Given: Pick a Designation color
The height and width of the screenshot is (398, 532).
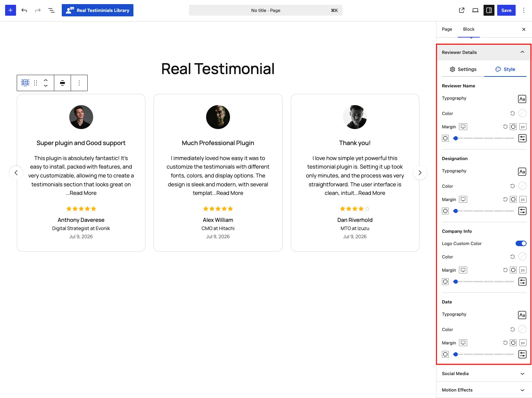Looking at the screenshot, I should pos(522,186).
